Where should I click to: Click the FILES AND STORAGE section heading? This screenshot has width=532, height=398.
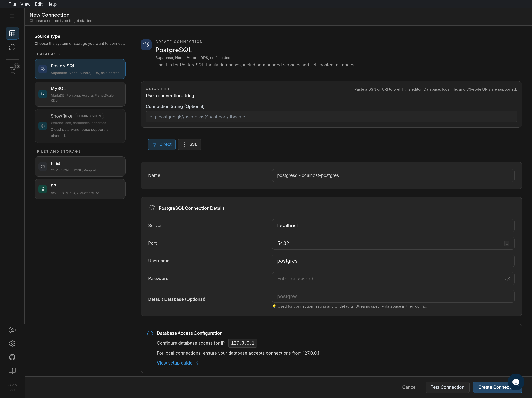coord(59,151)
